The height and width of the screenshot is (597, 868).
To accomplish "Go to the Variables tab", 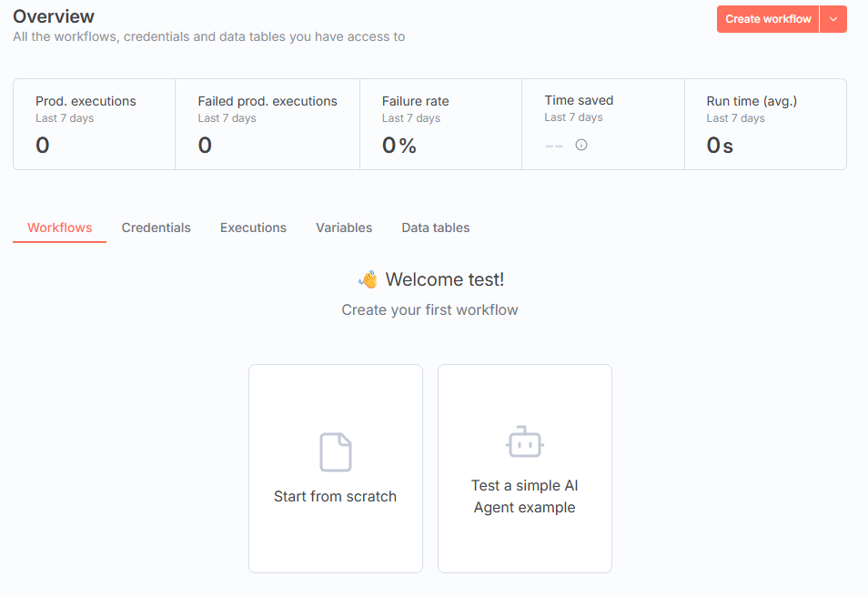I will click(344, 228).
